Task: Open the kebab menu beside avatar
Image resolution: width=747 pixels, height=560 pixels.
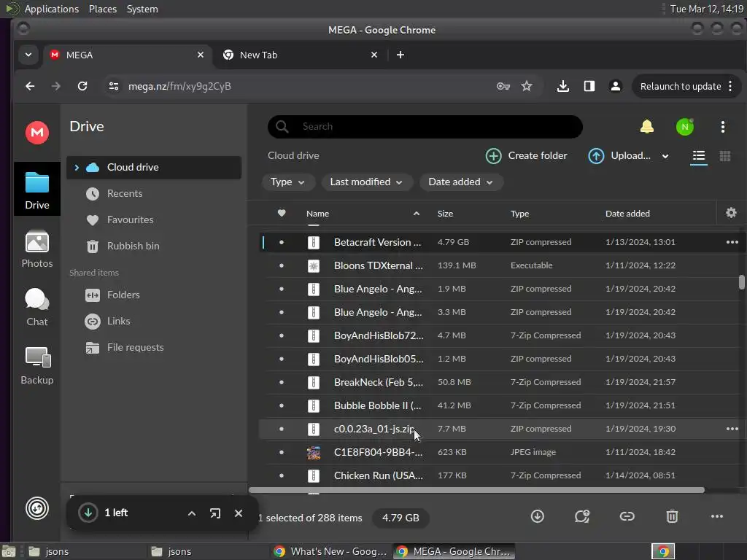Action: coord(723,127)
